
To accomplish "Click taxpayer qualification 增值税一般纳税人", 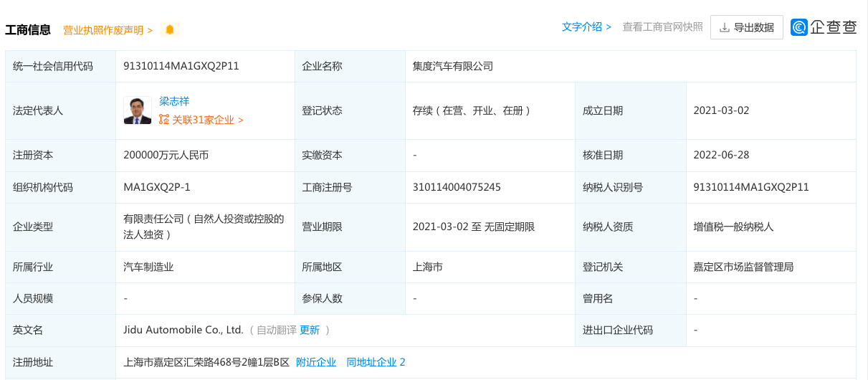I will [734, 227].
